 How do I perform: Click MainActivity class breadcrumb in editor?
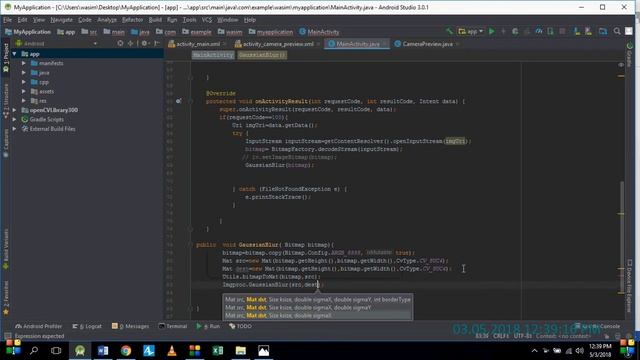pyautogui.click(x=213, y=55)
